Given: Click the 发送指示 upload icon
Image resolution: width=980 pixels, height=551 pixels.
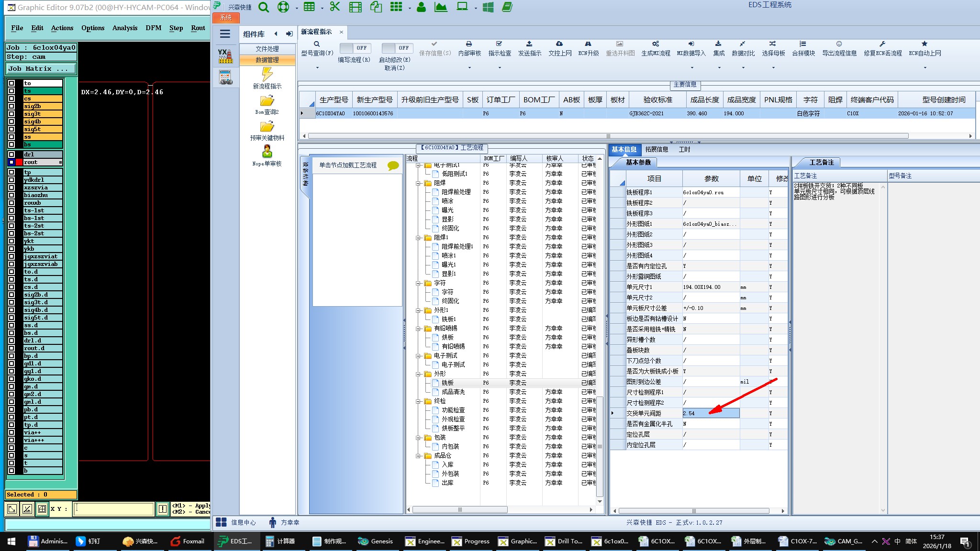Looking at the screenshot, I should click(x=529, y=44).
